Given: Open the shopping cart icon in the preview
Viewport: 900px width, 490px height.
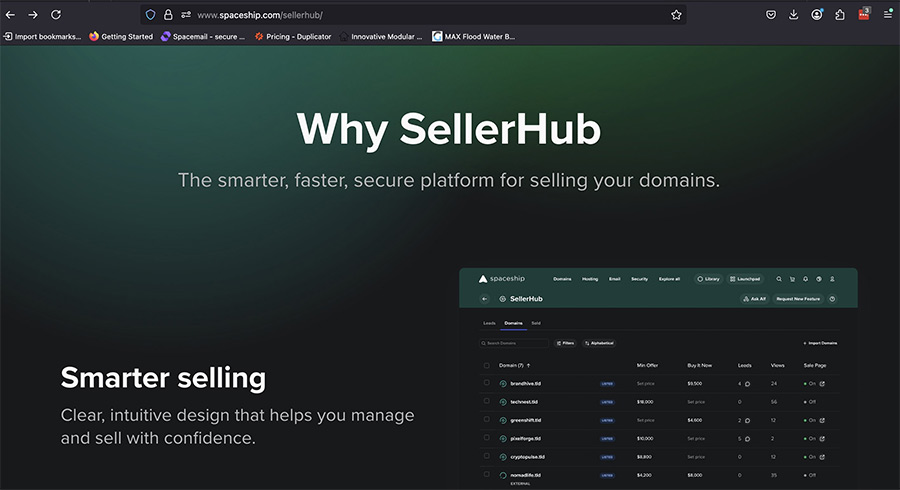Looking at the screenshot, I should click(792, 279).
